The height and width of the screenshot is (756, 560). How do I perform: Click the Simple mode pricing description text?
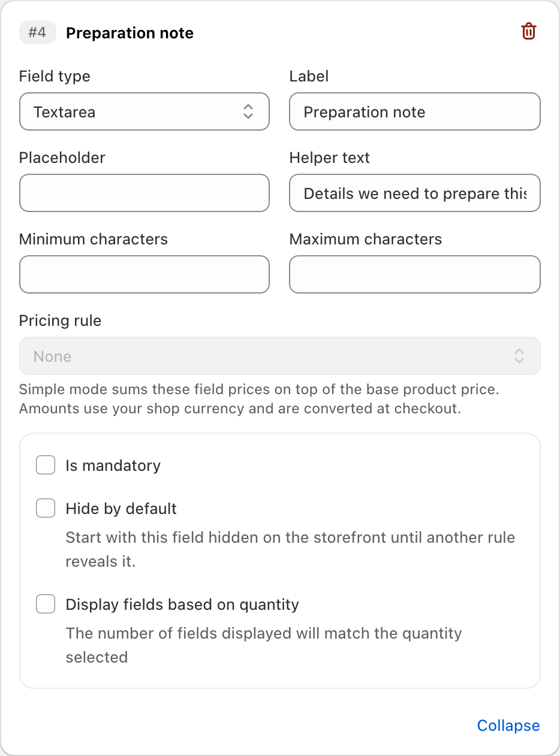point(259,399)
